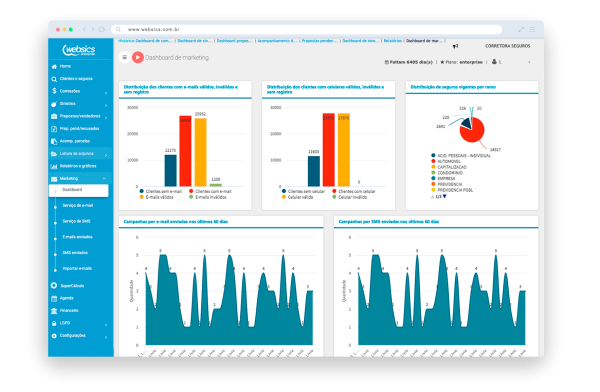This screenshot has height=392, width=600.
Task: Click the Relatórios e gráficos chart icon
Action: [x=54, y=167]
